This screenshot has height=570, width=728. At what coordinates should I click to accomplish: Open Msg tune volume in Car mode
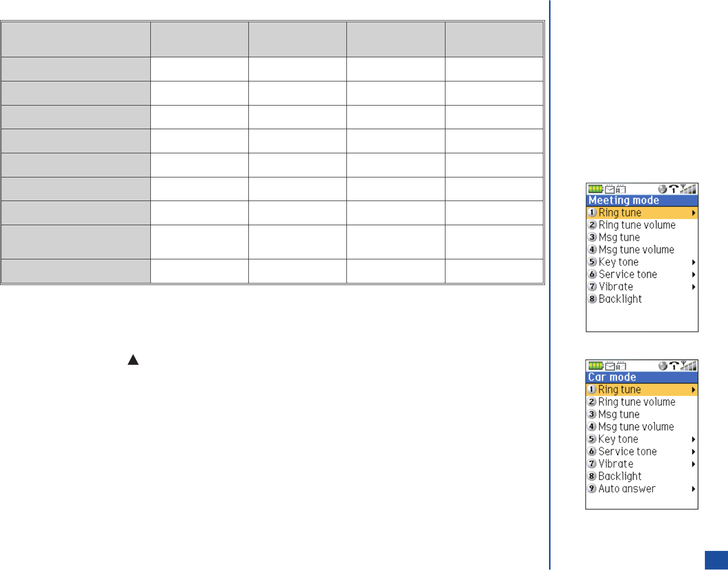(x=642, y=427)
